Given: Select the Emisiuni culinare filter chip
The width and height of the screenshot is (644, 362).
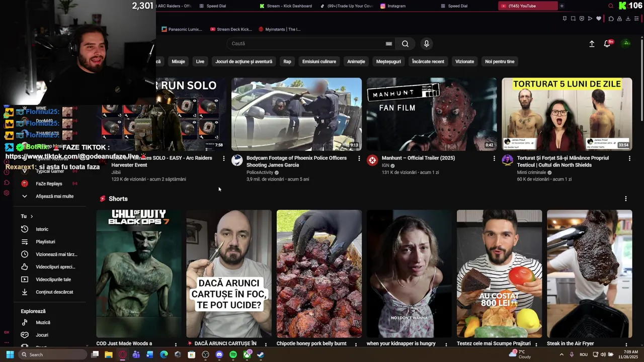Looking at the screenshot, I should pyautogui.click(x=319, y=61).
